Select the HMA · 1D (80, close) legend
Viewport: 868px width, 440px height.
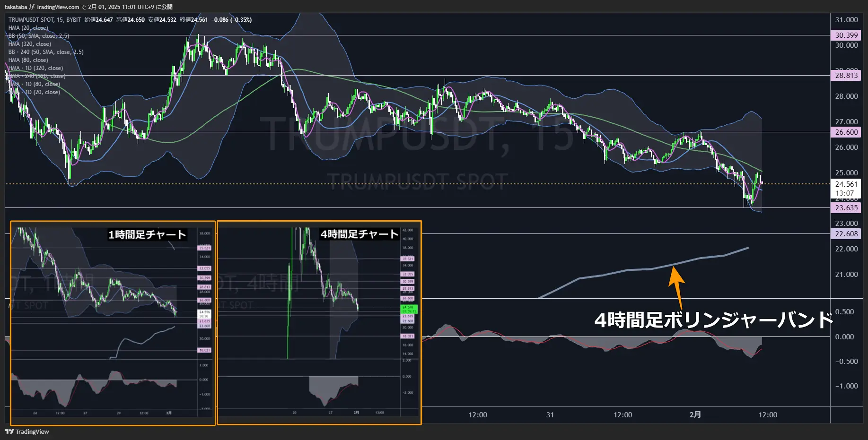coord(34,84)
